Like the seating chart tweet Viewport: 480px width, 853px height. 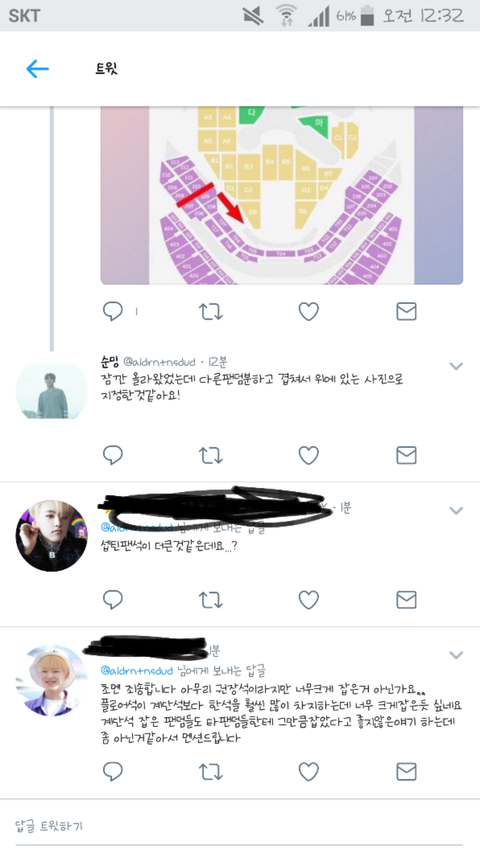click(x=309, y=311)
